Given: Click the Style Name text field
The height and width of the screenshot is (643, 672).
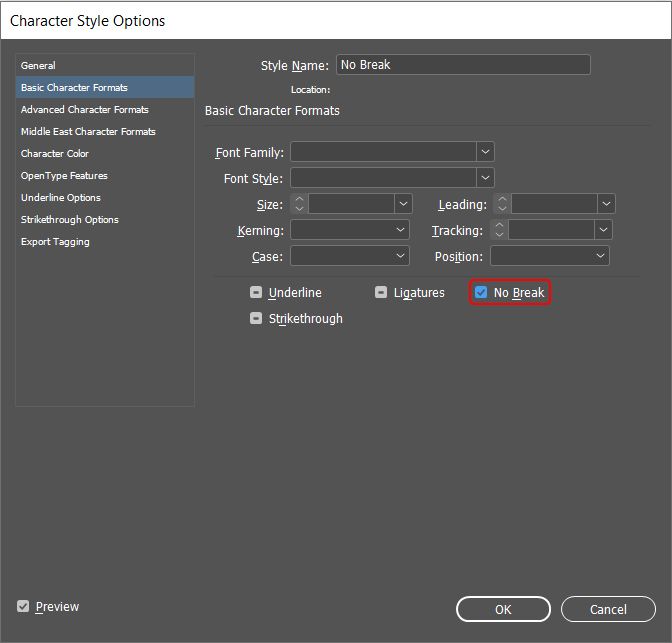Looking at the screenshot, I should 463,65.
